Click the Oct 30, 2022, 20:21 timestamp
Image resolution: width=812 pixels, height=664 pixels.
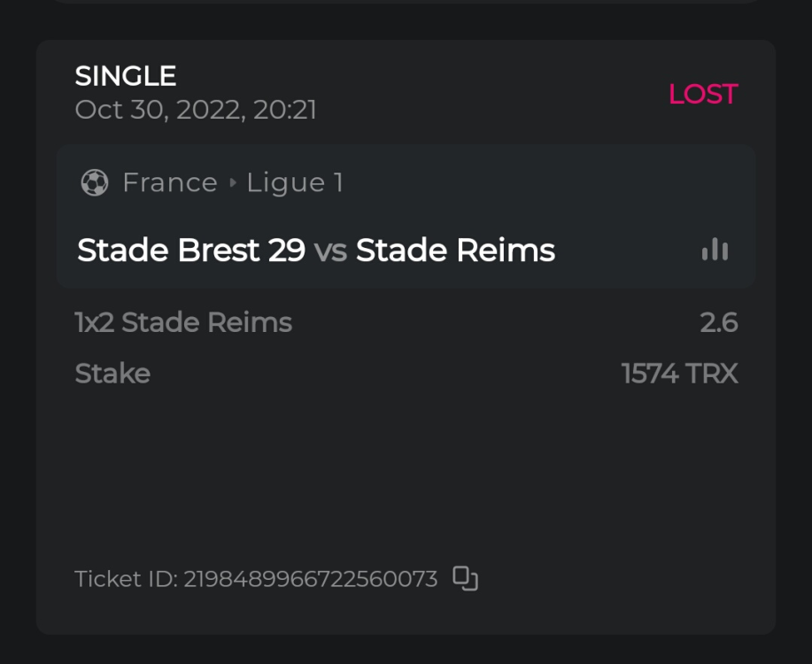(196, 110)
